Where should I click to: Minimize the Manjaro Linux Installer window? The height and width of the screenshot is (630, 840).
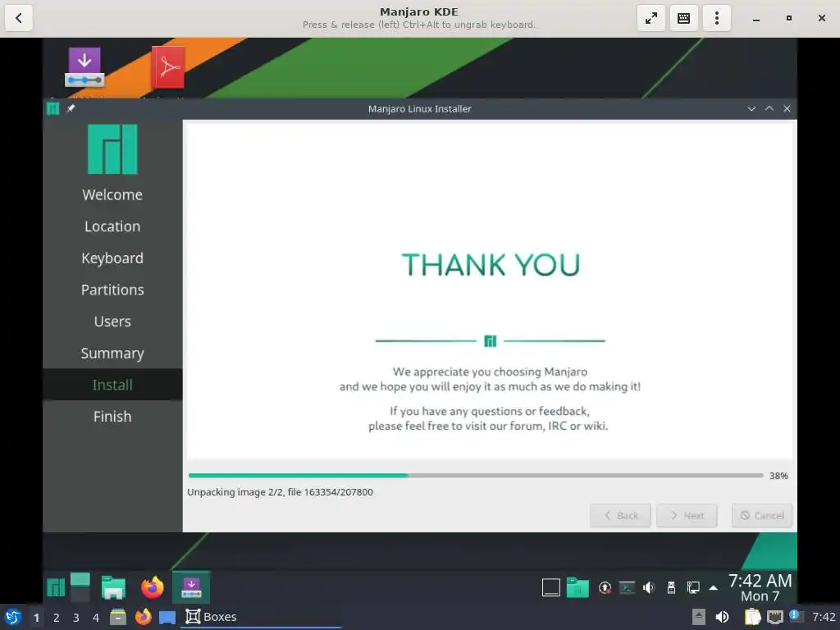(x=751, y=109)
